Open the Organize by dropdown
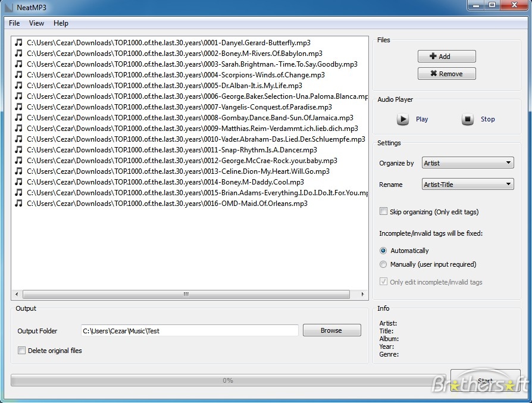 (x=468, y=163)
